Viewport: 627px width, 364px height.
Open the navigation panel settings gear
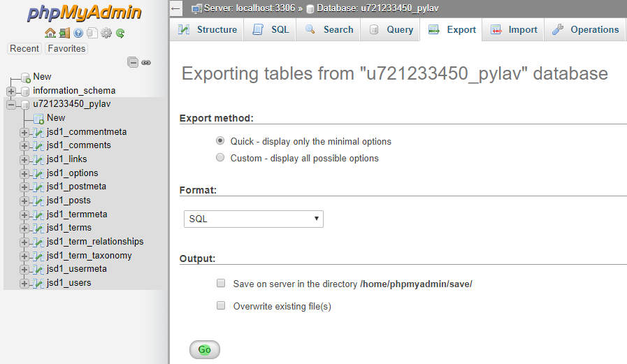pyautogui.click(x=106, y=33)
